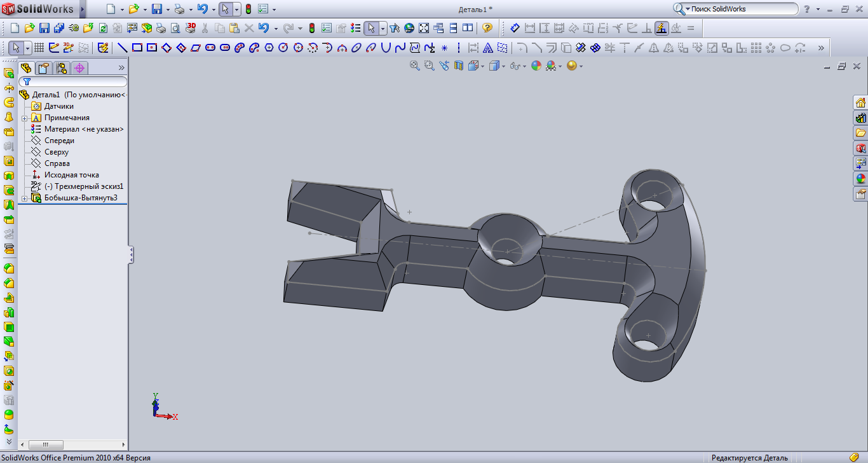Click the Print3D icon
The width and height of the screenshot is (868, 463).
pos(191,28)
